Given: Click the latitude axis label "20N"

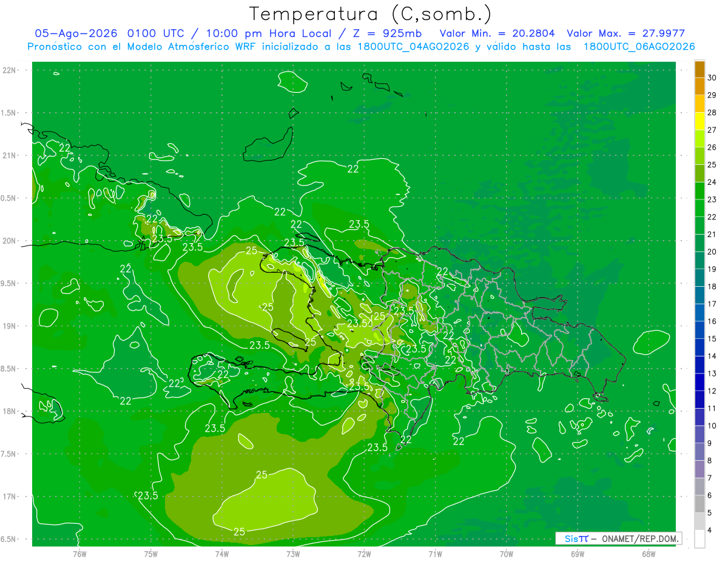Looking at the screenshot, I should click(x=10, y=241).
